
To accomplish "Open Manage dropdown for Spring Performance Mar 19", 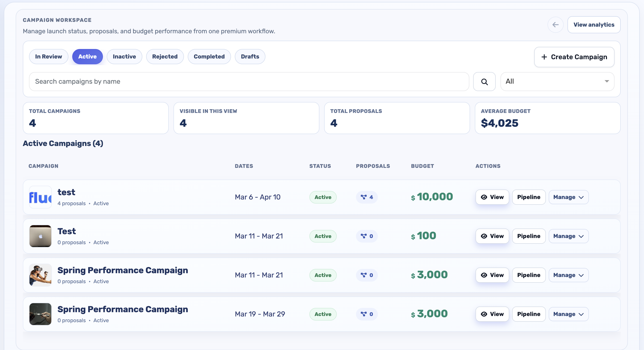I will coord(568,314).
